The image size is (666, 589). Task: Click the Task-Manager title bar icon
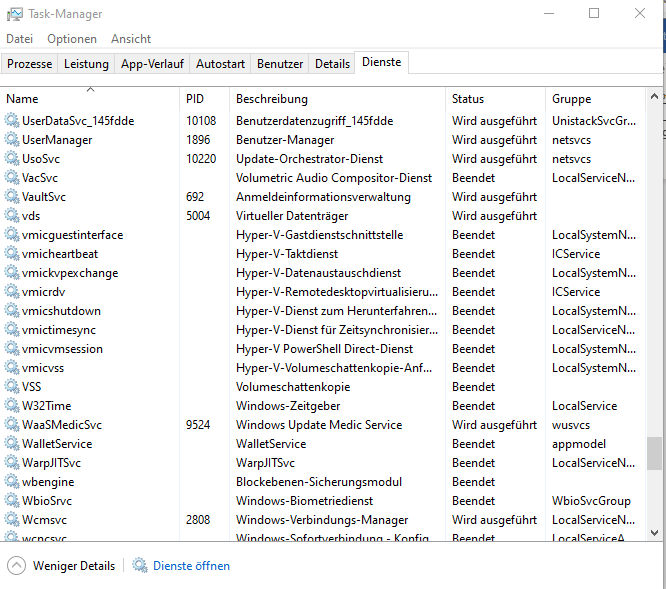[15, 14]
